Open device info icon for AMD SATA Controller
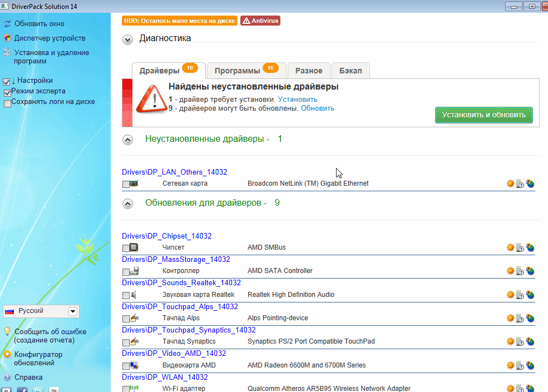Viewport: 548px width, 392px height. pyautogui.click(x=520, y=271)
